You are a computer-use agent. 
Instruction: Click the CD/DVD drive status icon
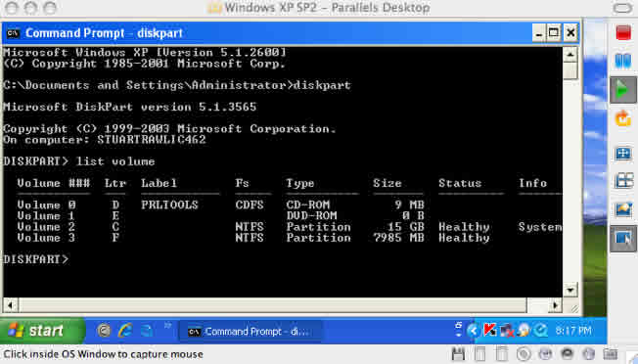[524, 354]
